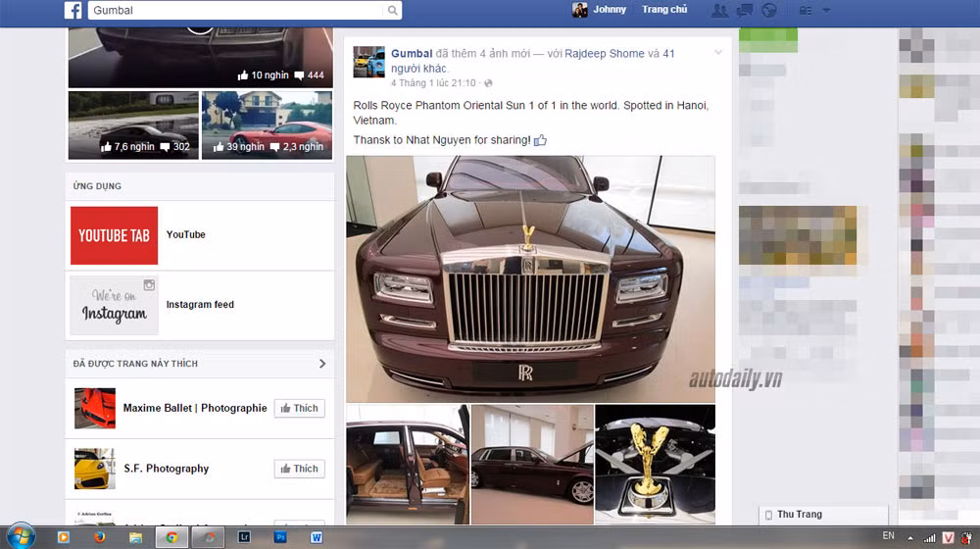Click the network signal tray icon

tap(930, 538)
